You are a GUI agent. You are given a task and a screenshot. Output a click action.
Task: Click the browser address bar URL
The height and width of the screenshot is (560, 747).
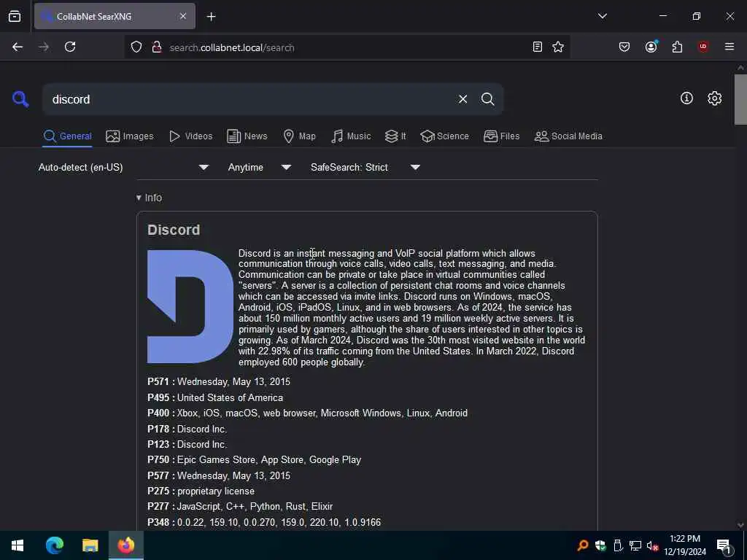pyautogui.click(x=232, y=47)
